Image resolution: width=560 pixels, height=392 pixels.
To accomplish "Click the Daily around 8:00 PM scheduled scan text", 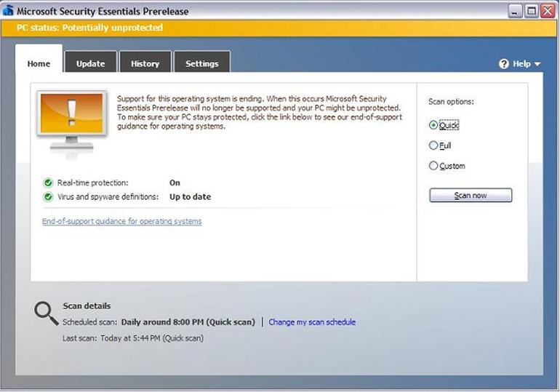I will pyautogui.click(x=188, y=322).
